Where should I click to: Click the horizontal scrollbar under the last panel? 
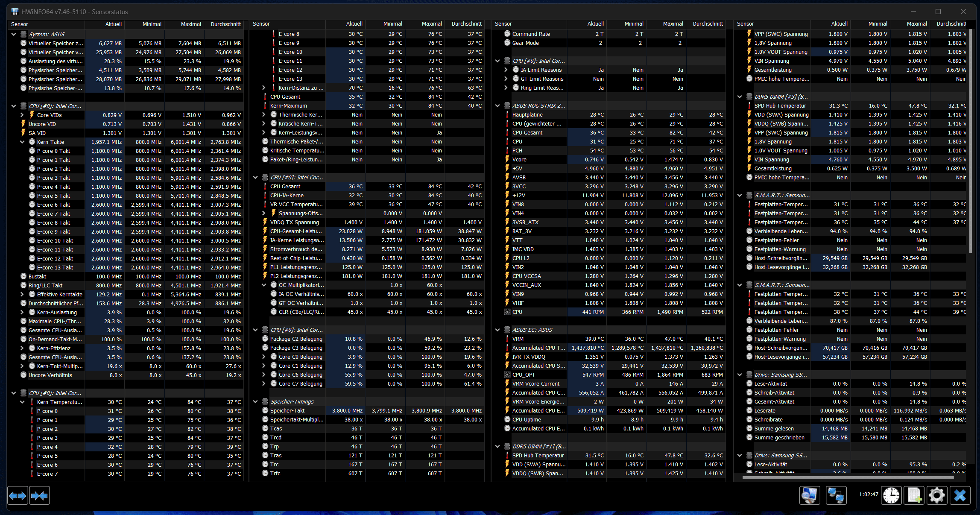click(x=848, y=477)
